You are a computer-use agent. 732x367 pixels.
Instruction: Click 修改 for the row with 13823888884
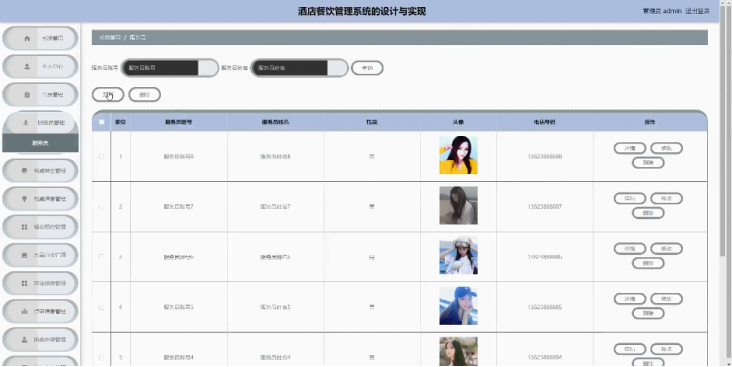667,349
